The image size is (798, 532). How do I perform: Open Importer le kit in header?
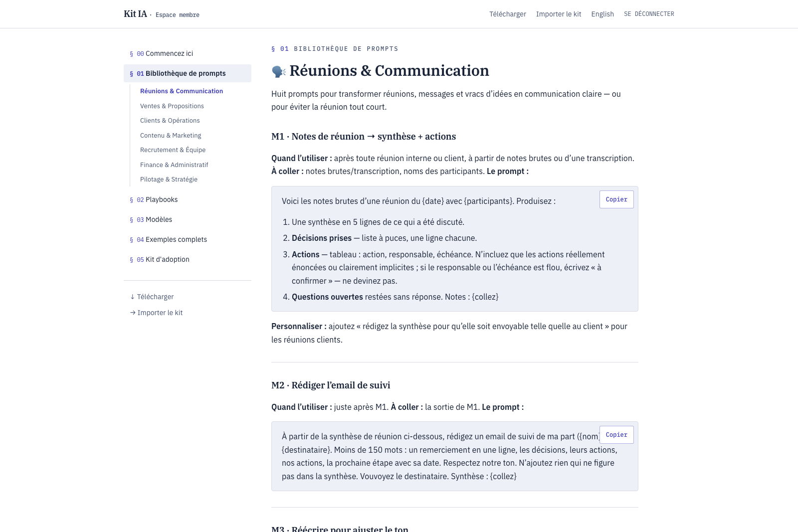559,14
